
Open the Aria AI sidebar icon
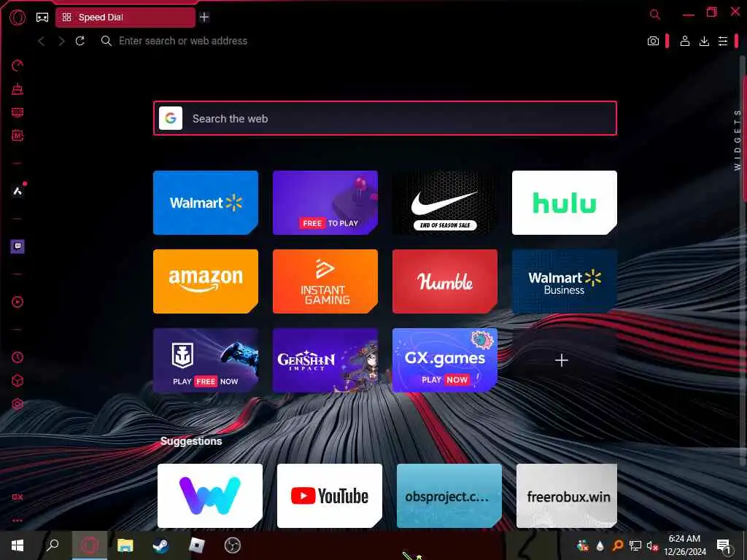(x=18, y=192)
